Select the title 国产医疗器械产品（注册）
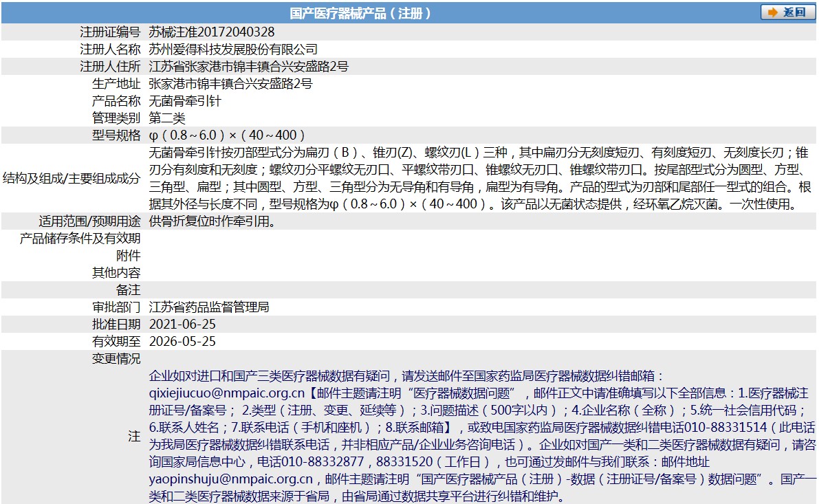This screenshot has width=819, height=504. [360, 13]
